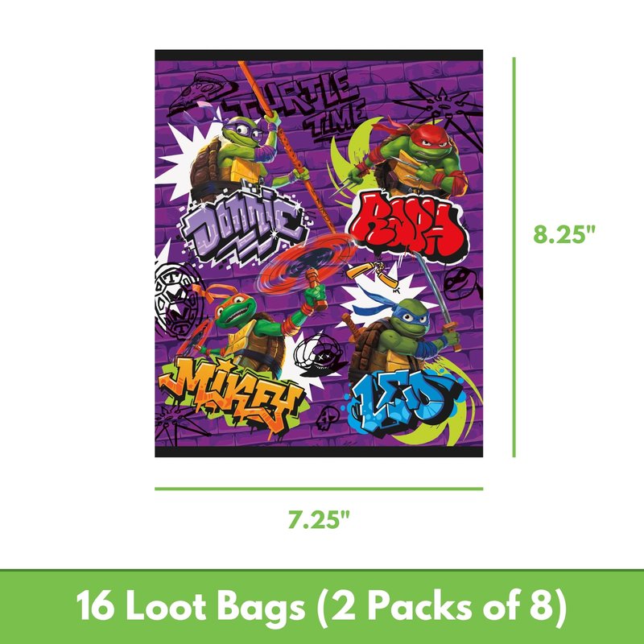Click the horizontal green measurement line
644x644 pixels.
coord(319,489)
